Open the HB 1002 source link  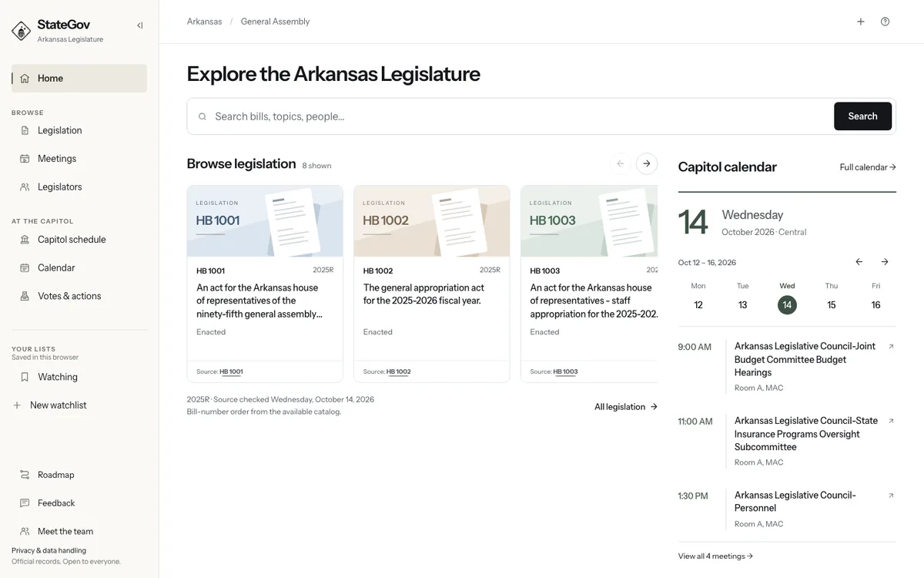(x=398, y=372)
